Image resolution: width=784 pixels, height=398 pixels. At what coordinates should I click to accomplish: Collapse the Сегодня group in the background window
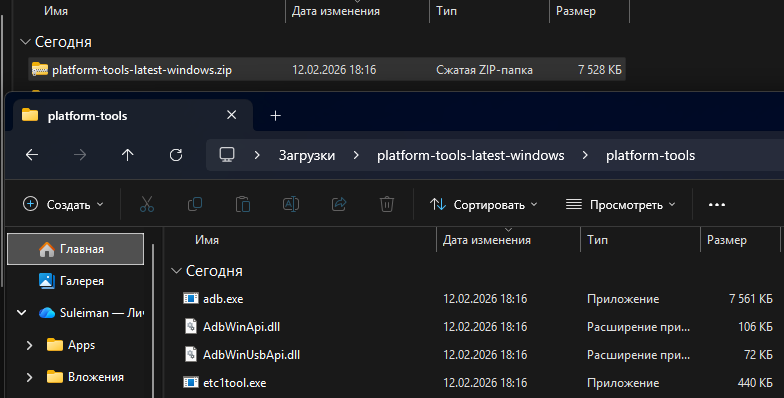[25, 42]
